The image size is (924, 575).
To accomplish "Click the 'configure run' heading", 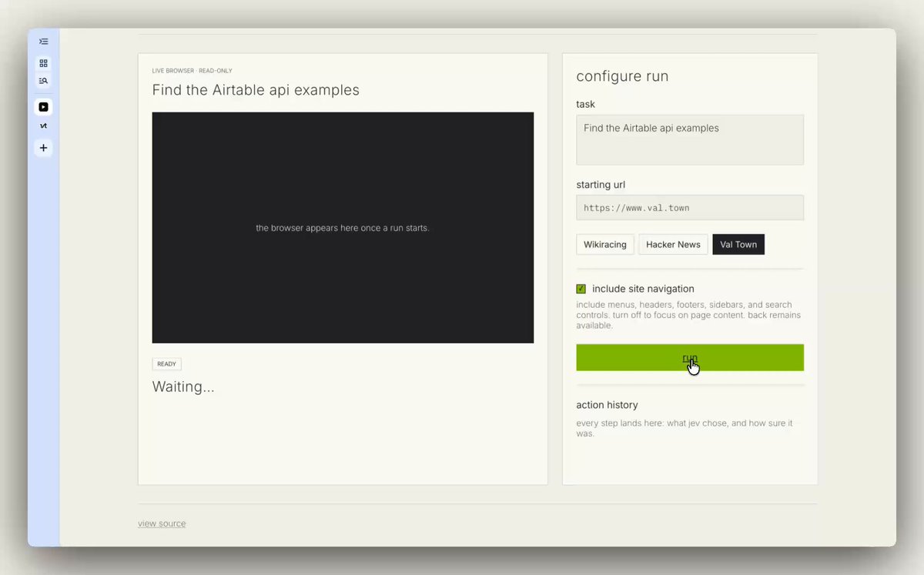I will click(622, 76).
